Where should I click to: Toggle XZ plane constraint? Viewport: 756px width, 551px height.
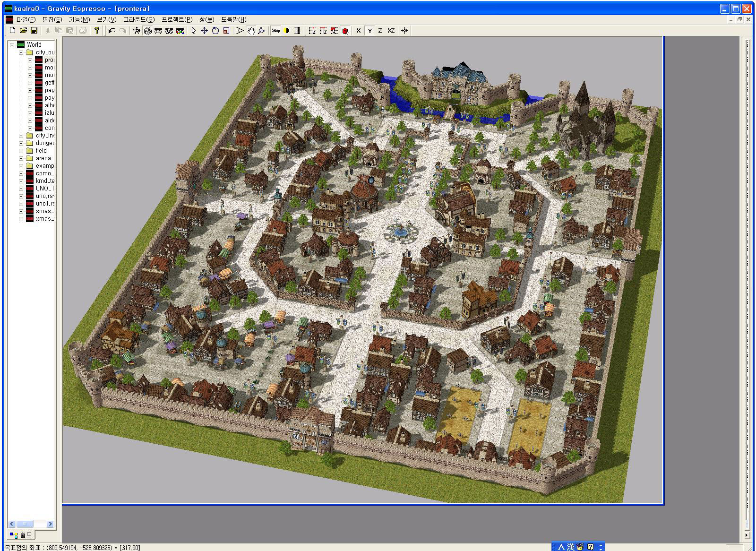[391, 30]
